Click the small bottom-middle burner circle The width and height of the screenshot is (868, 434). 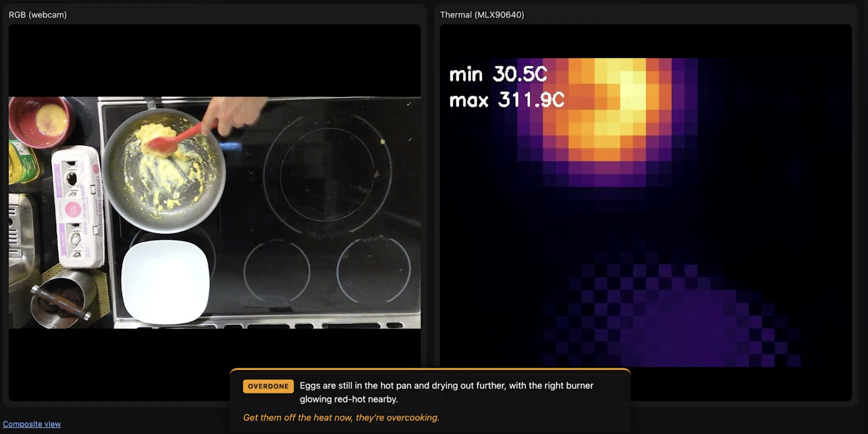click(x=277, y=271)
